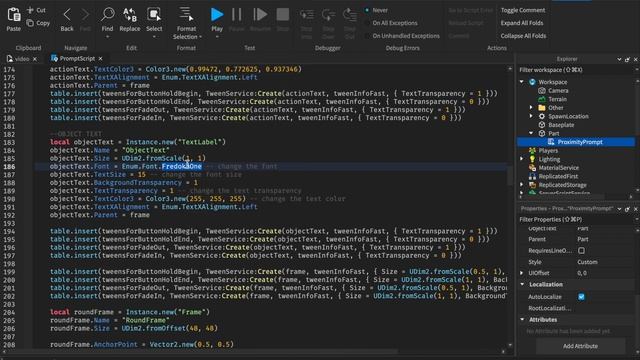Expand the Lighting node

522,159
